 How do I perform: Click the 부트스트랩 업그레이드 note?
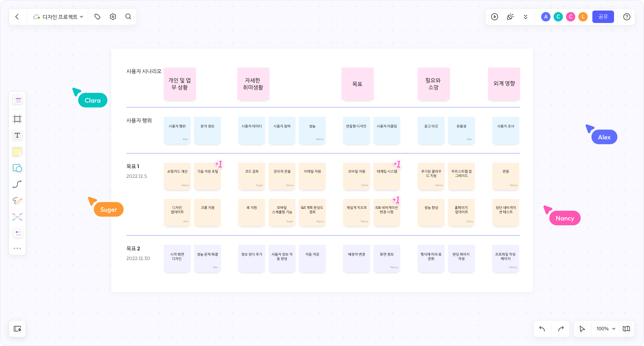461,176
